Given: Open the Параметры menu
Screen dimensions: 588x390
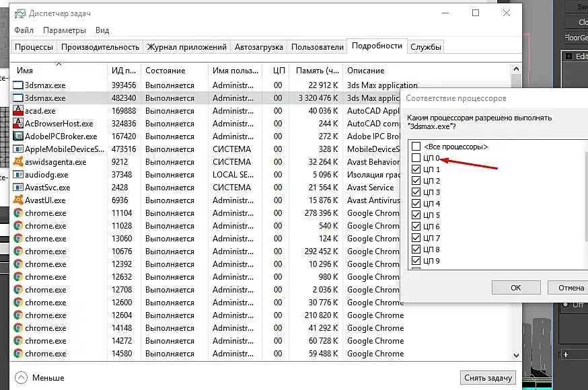Looking at the screenshot, I should click(x=65, y=30).
